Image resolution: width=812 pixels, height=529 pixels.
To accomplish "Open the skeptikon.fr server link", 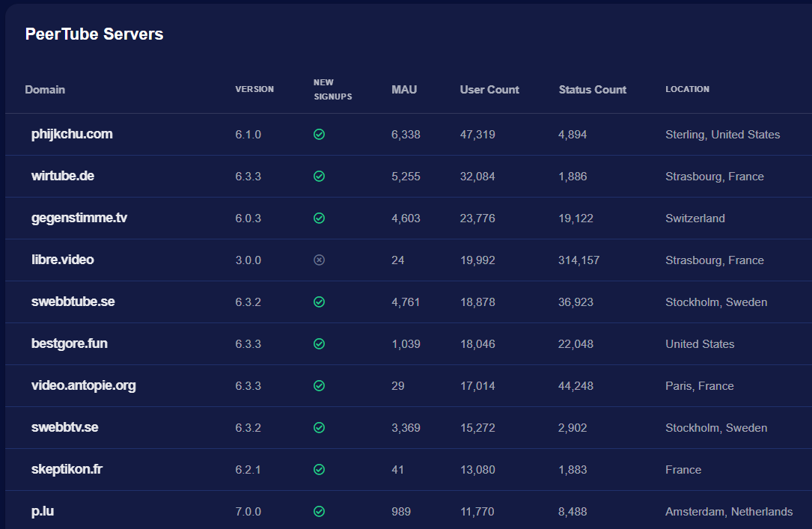I will pos(67,469).
